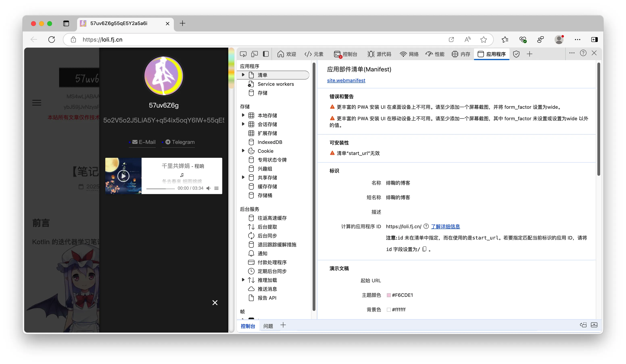Switch to the 网络 network tab

pos(409,54)
